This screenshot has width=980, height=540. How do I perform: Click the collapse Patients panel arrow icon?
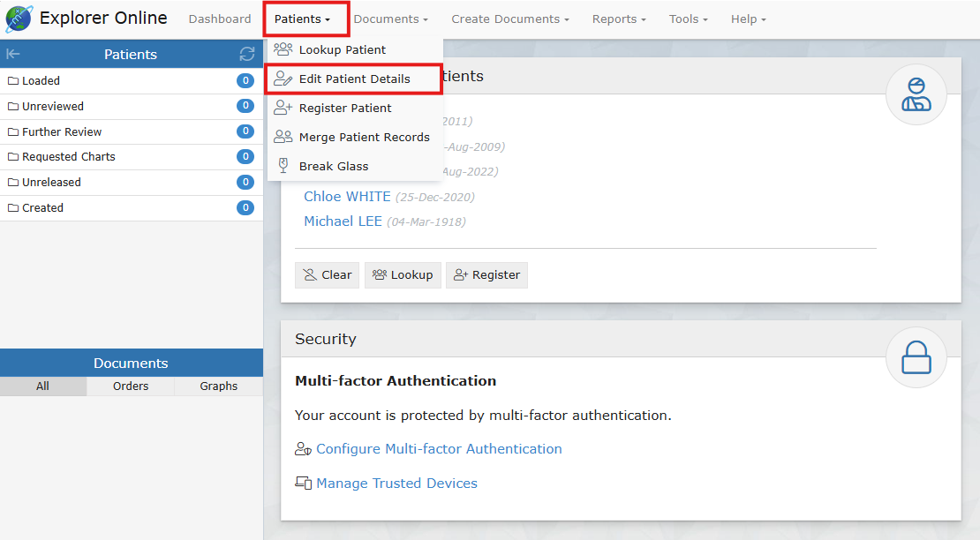[13, 55]
